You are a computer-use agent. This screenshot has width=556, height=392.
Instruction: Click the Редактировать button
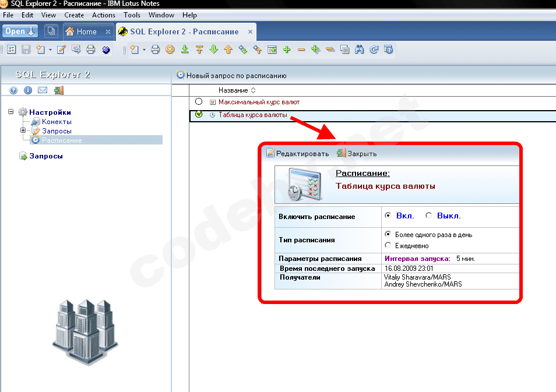(298, 153)
